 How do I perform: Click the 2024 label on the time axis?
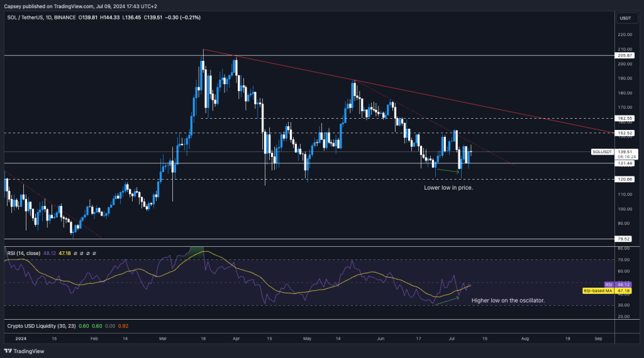click(12, 338)
